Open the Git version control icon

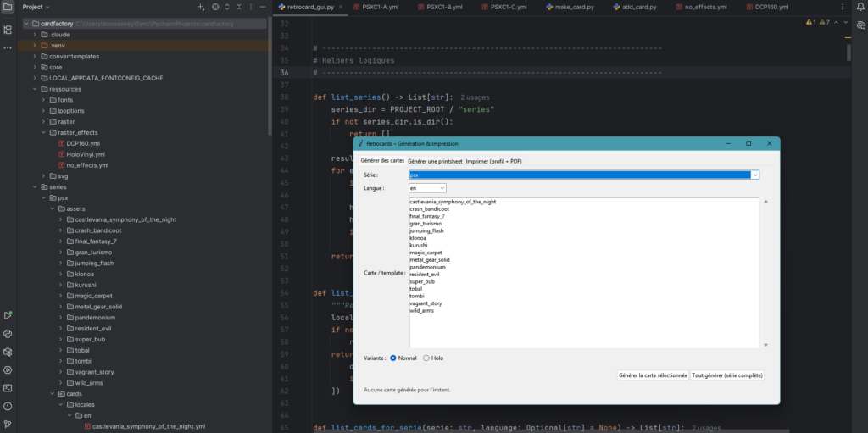click(8, 425)
